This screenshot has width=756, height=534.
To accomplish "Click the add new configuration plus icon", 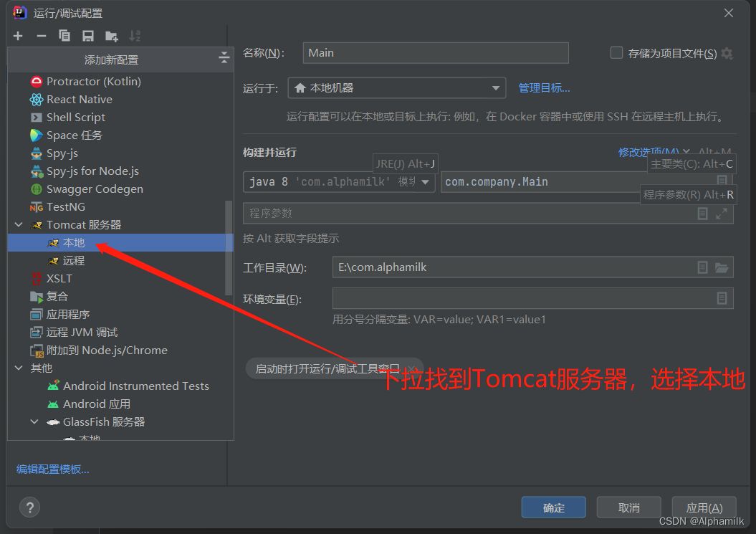I will 18,36.
